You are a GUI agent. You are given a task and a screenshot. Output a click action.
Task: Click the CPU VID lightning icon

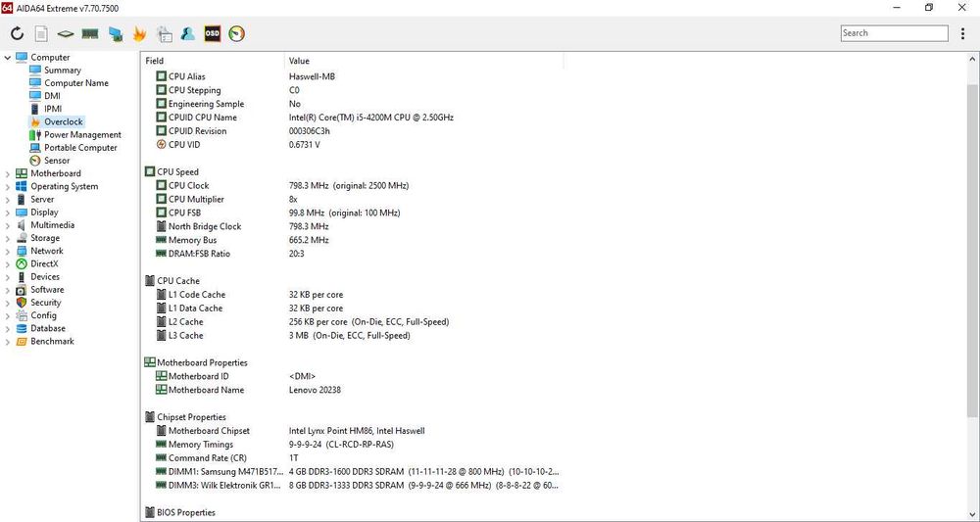coord(162,145)
